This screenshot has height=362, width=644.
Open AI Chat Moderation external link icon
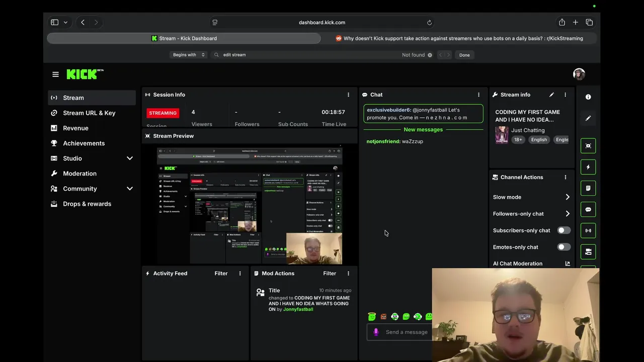point(568,263)
